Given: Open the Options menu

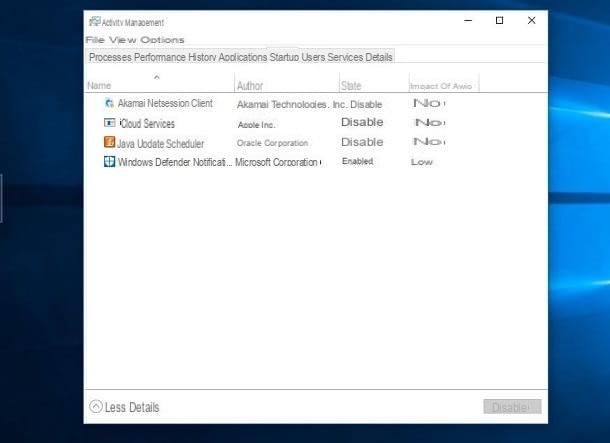Looking at the screenshot, I should 162,40.
